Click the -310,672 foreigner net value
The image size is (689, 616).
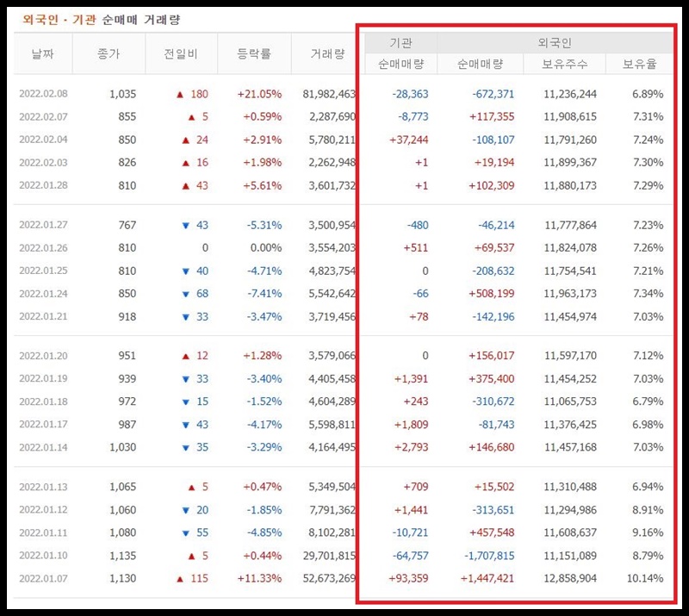[x=493, y=401]
